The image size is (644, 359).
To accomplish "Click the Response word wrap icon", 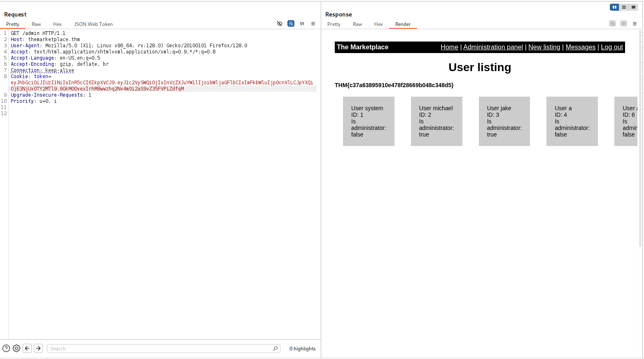I will tap(612, 24).
